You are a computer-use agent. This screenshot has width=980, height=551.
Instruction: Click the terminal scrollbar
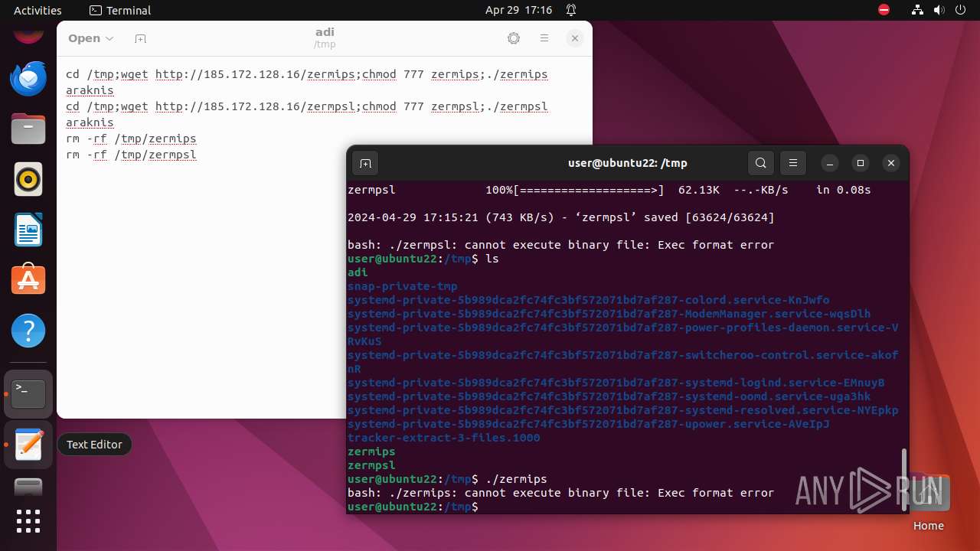(x=904, y=478)
